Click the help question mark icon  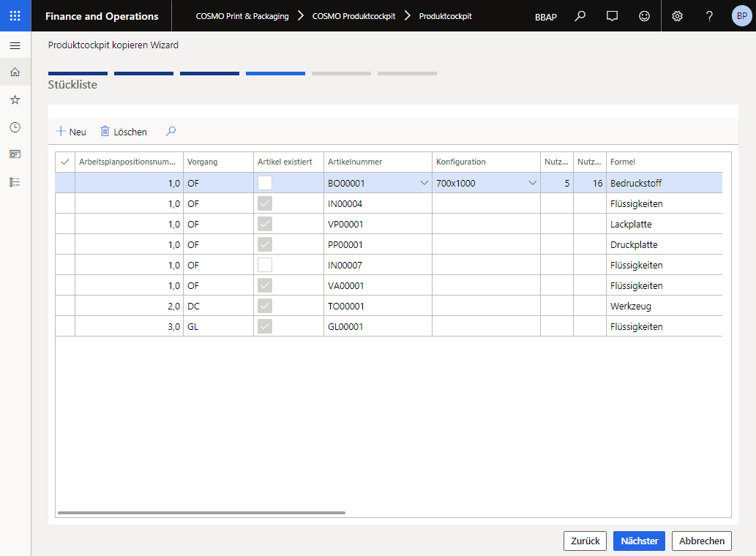pos(709,16)
